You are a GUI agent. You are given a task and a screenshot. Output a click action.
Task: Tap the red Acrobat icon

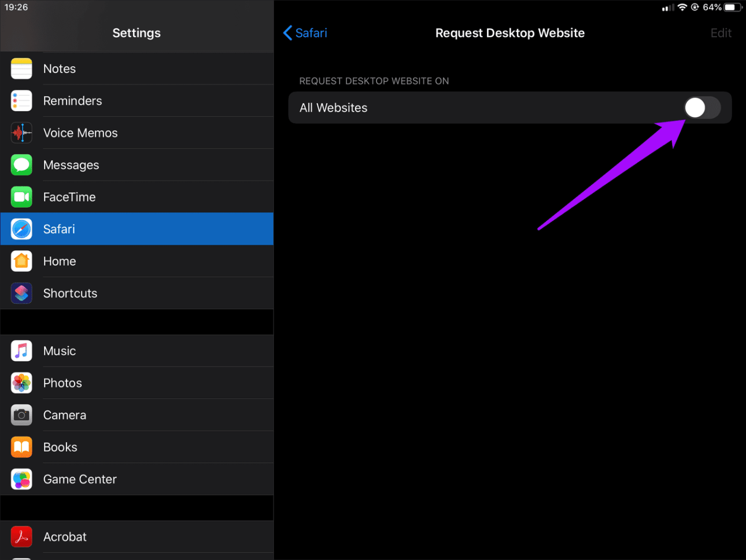pos(21,537)
